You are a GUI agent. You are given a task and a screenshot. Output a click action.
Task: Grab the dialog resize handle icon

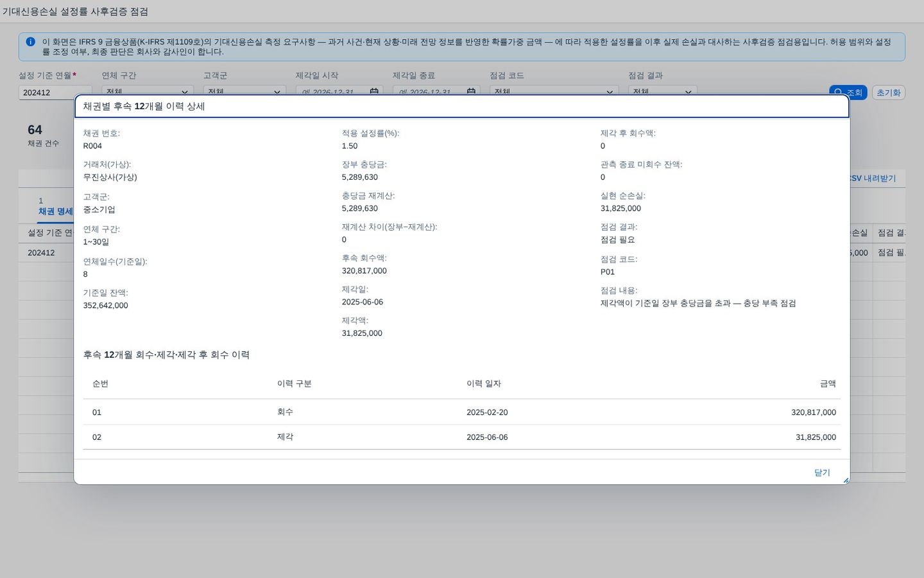point(846,480)
